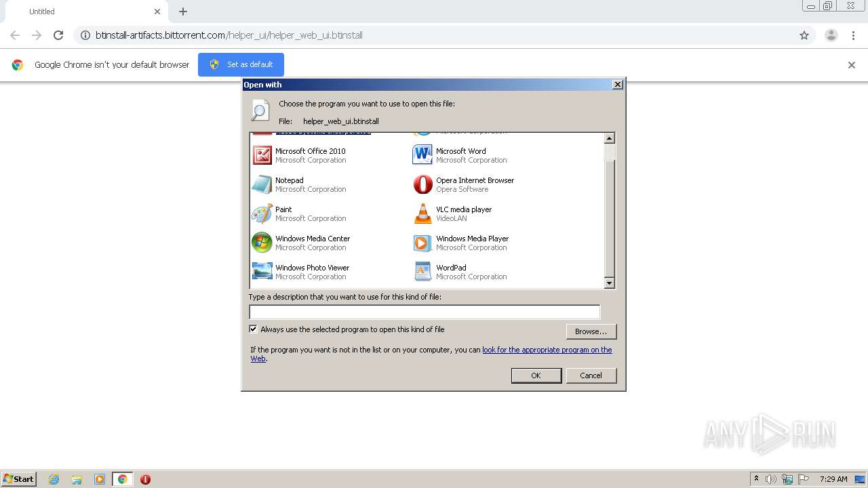Open the Chrome profile avatar
The width and height of the screenshot is (868, 488).
click(831, 35)
